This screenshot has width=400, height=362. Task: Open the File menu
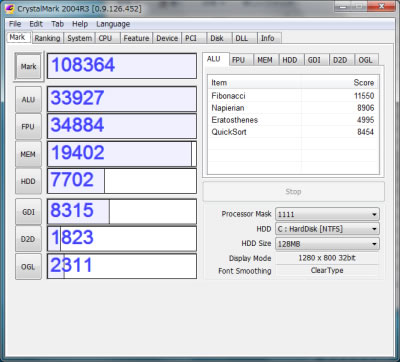(15, 24)
